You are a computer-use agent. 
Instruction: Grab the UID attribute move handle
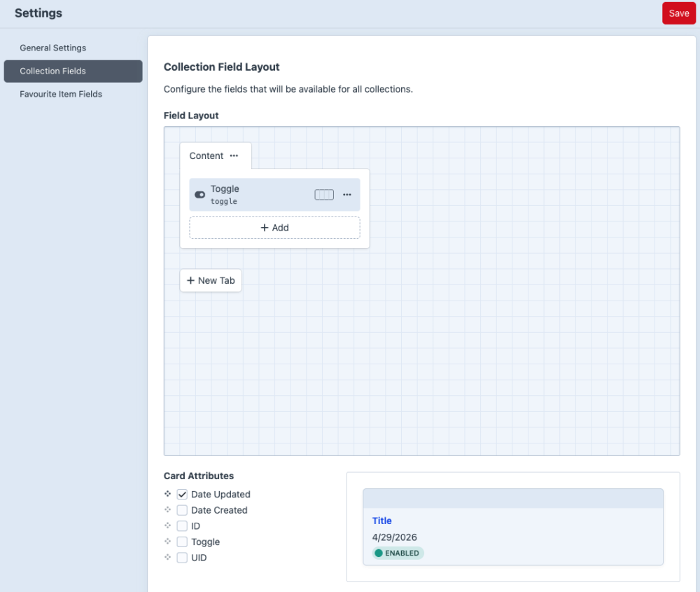[168, 557]
